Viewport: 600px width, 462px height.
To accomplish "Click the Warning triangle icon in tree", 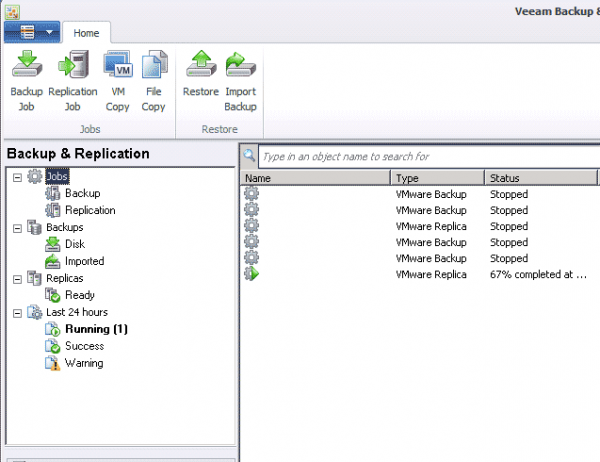I will (x=53, y=363).
